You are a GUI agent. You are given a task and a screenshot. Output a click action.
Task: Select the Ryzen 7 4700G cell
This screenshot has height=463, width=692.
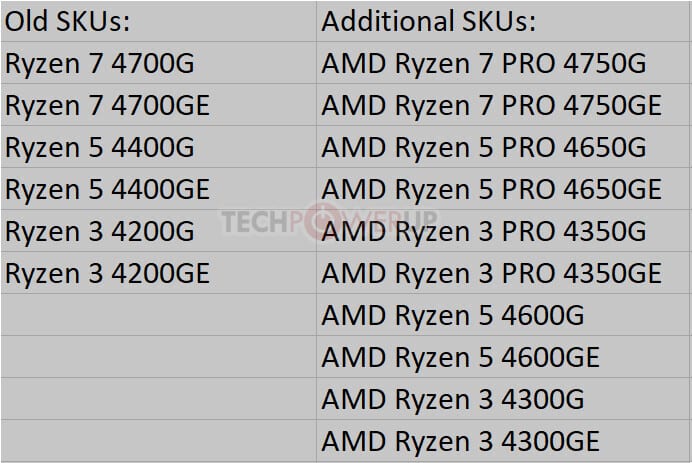pos(99,64)
